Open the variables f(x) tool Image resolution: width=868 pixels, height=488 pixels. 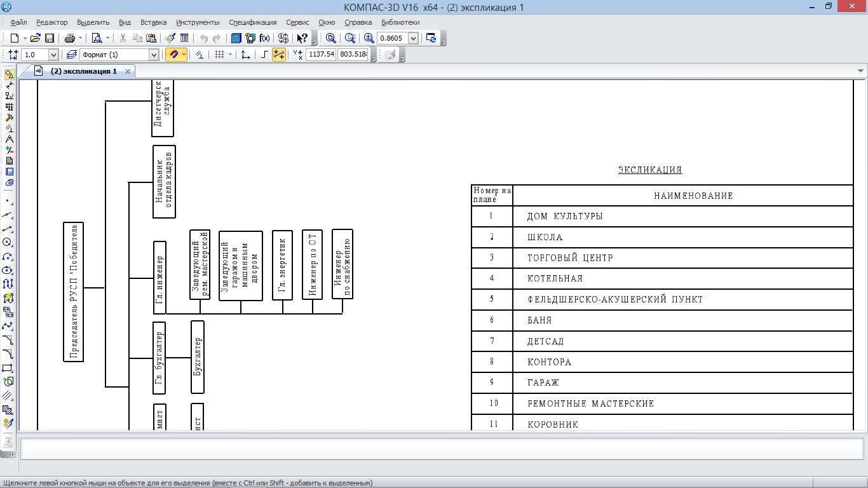(264, 38)
